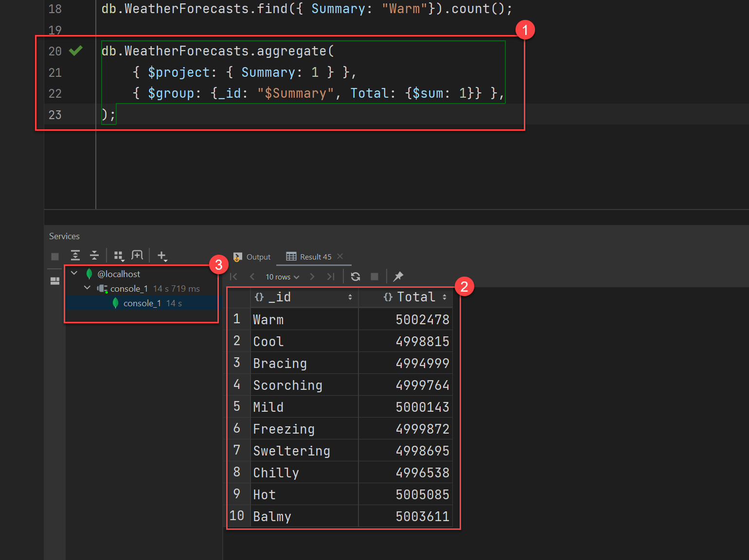Click the Stop icon in the Services toolbar
This screenshot has height=560, width=749.
coord(55,256)
